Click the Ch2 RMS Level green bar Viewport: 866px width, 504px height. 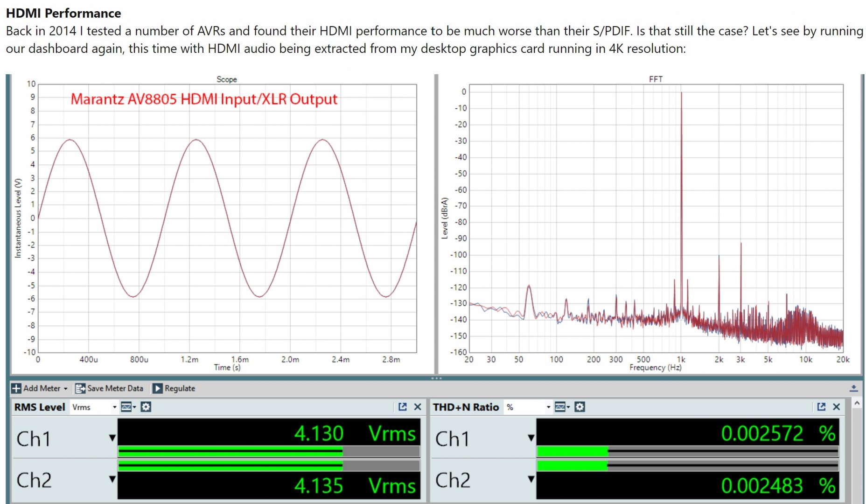coord(230,465)
